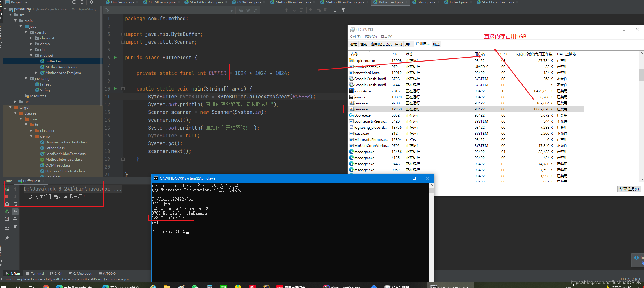Expand MethodAreaTest.java tree node

point(36,73)
